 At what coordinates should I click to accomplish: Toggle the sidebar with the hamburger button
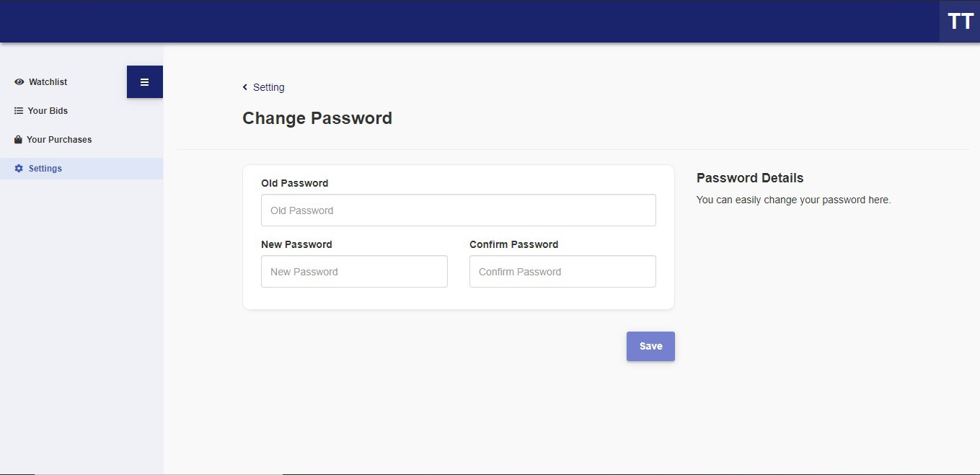[145, 82]
